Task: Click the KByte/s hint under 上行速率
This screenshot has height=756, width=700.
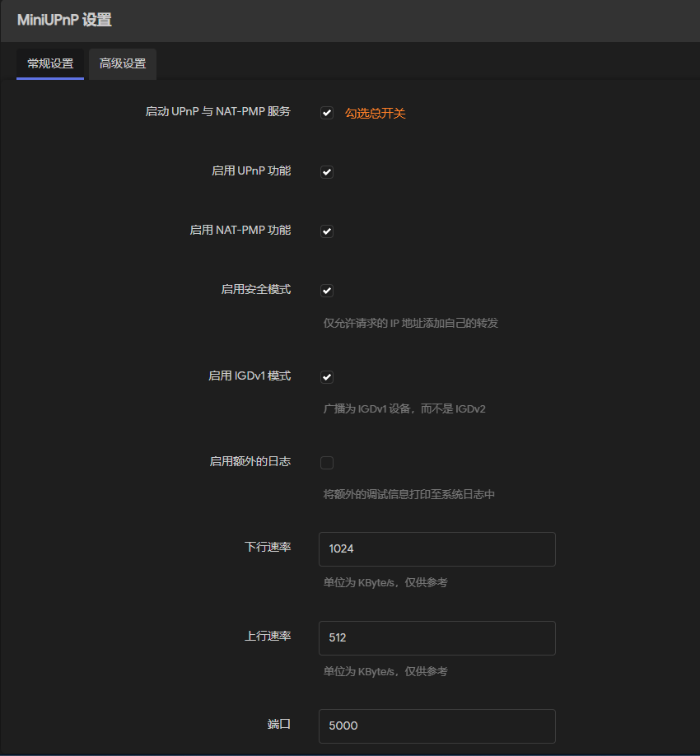Action: point(385,672)
